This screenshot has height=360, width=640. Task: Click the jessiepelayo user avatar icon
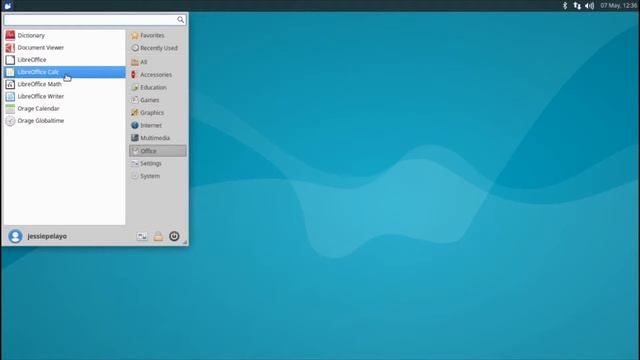point(15,236)
